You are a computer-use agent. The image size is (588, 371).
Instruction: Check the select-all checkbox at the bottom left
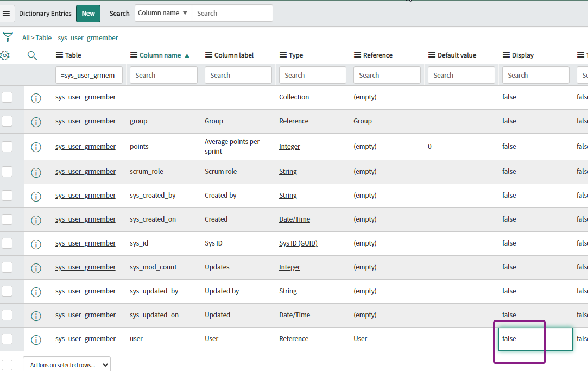point(8,365)
